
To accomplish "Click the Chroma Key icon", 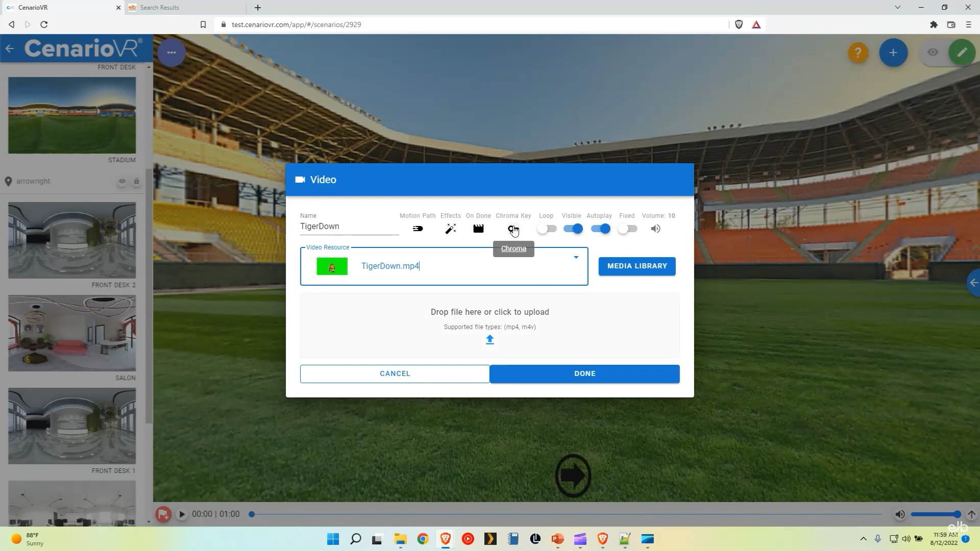I will coord(513,229).
